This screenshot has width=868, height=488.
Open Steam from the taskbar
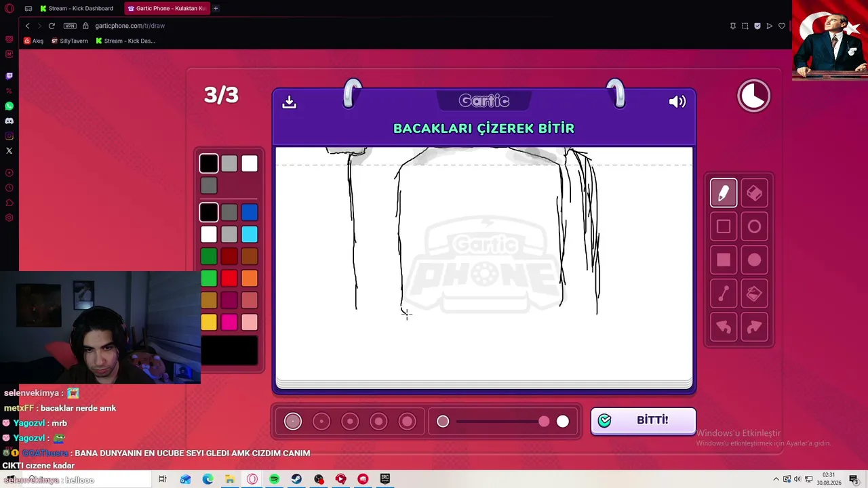[x=296, y=479]
